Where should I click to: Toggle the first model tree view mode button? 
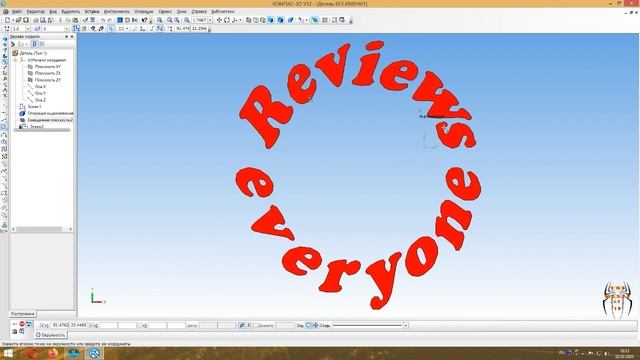coord(34,44)
